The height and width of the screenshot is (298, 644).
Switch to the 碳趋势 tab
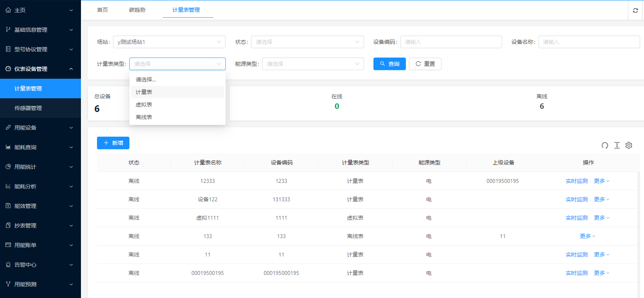pos(137,10)
